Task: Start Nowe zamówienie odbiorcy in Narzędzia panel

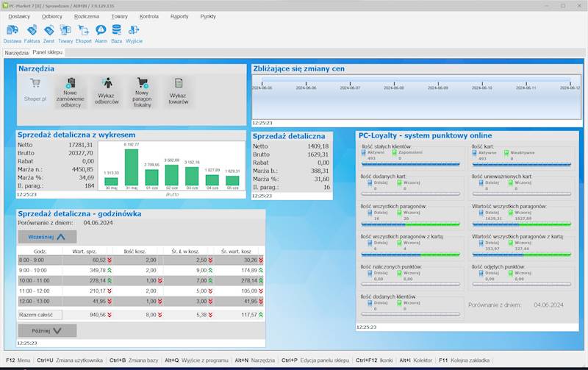Action: click(71, 93)
